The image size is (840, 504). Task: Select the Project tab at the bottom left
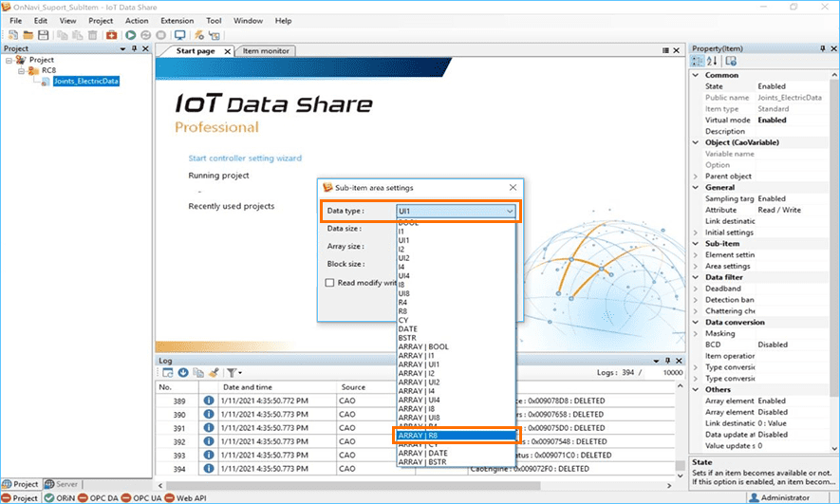pyautogui.click(x=20, y=484)
